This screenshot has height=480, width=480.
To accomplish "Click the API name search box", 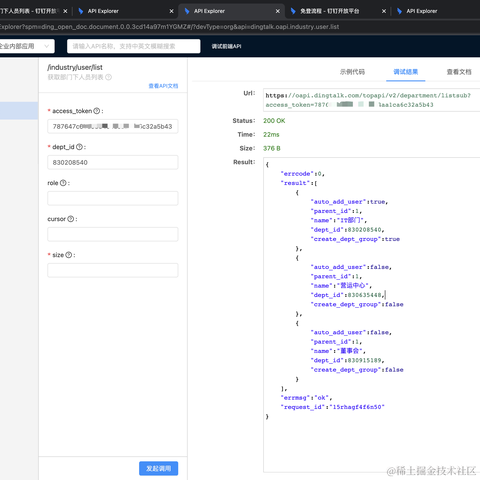I will [x=134, y=46].
